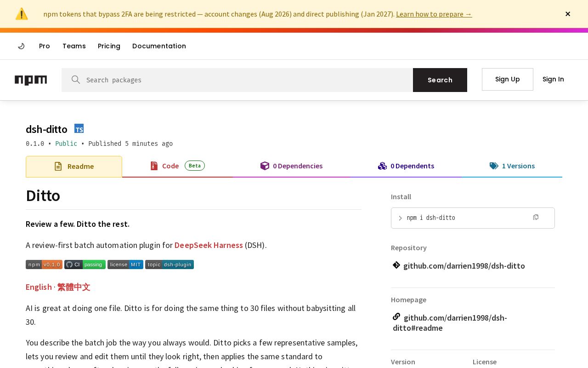Click 'Review a few. Ditto the rest.' tagline
The image size is (588, 368).
coord(78,224)
